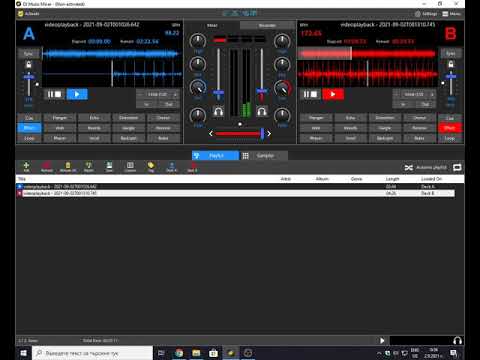The width and height of the screenshot is (480, 360).
Task: Click the crossfader slider handle
Action: pos(262,134)
